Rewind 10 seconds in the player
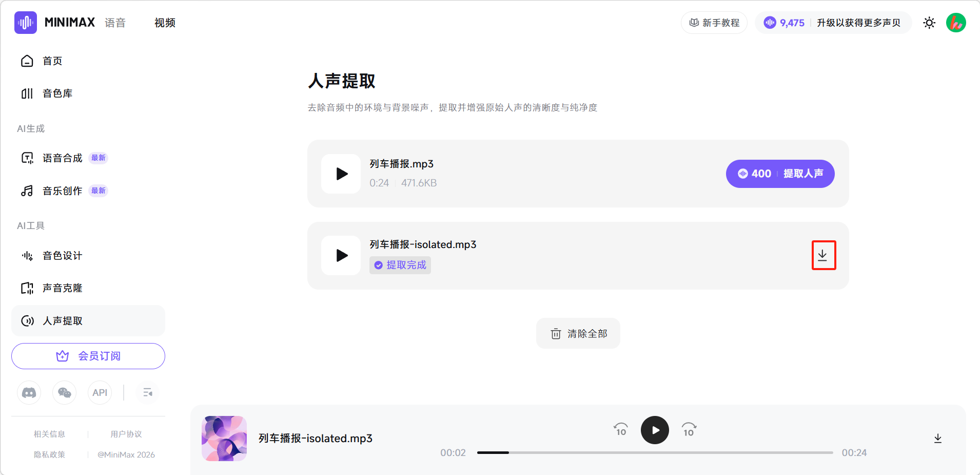Image resolution: width=980 pixels, height=475 pixels. point(621,430)
